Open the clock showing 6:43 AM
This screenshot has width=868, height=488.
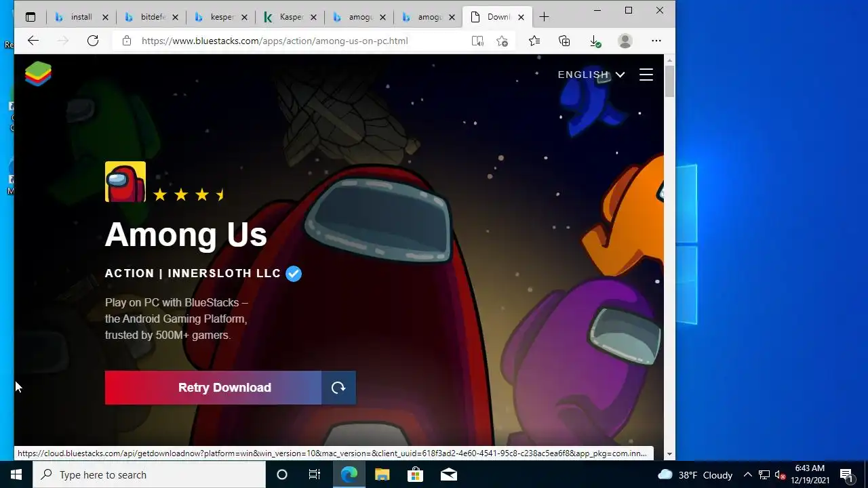coord(810,474)
